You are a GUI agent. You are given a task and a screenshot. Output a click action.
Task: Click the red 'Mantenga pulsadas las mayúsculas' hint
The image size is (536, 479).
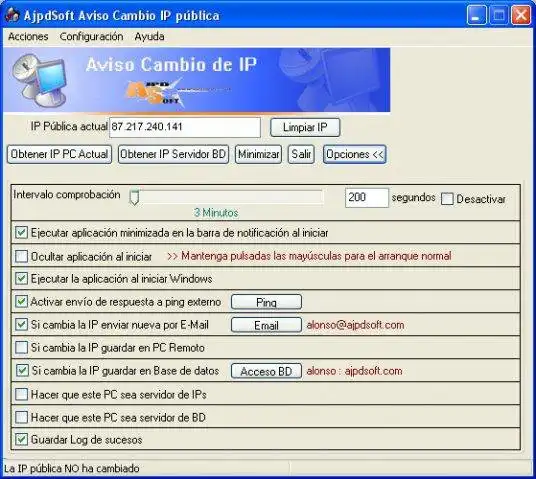click(x=309, y=256)
